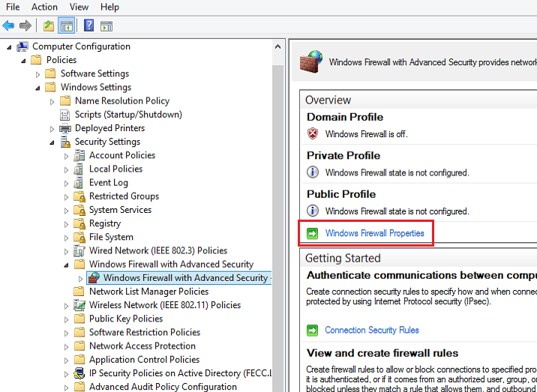537x392 pixels.
Task: Select Network Access Protection item
Action: [x=142, y=346]
